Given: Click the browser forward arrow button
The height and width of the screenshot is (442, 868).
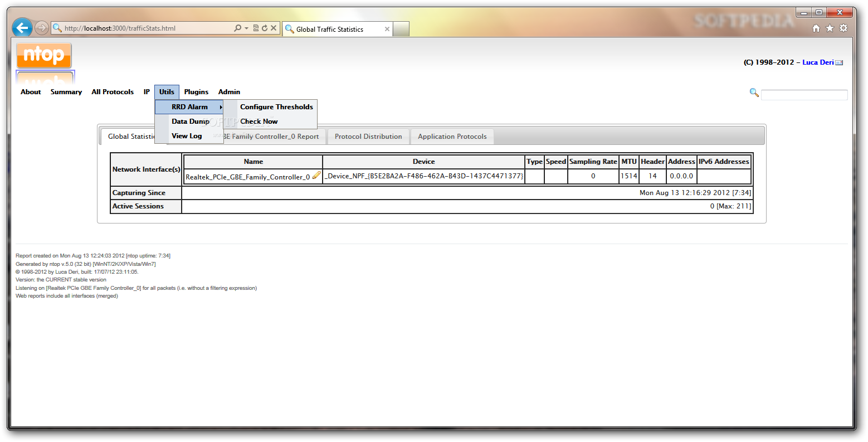Looking at the screenshot, I should point(41,28).
